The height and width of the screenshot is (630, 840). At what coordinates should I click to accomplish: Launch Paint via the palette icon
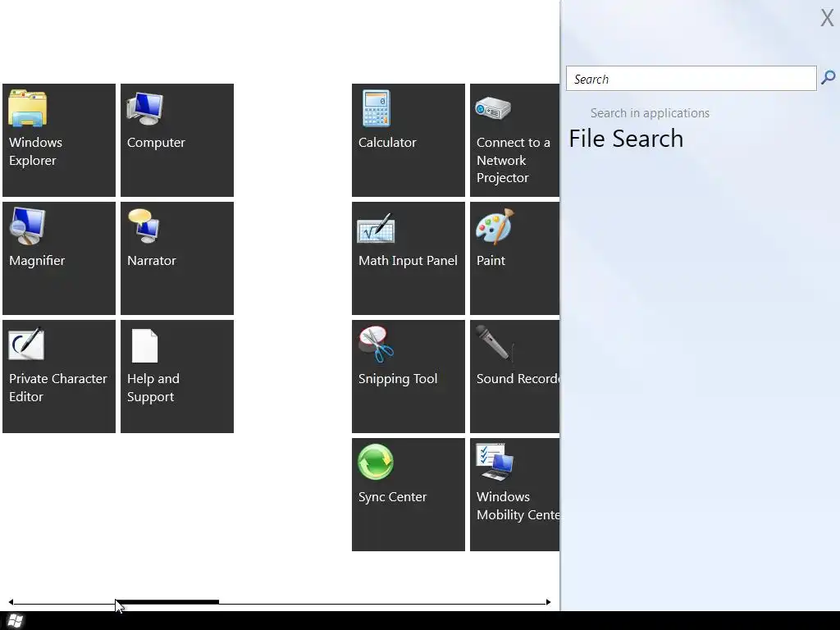tap(495, 226)
